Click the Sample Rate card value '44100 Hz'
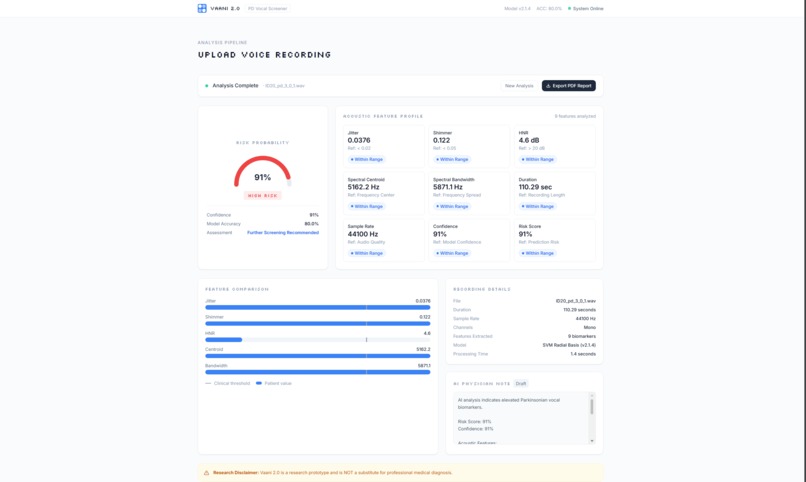 (x=363, y=234)
